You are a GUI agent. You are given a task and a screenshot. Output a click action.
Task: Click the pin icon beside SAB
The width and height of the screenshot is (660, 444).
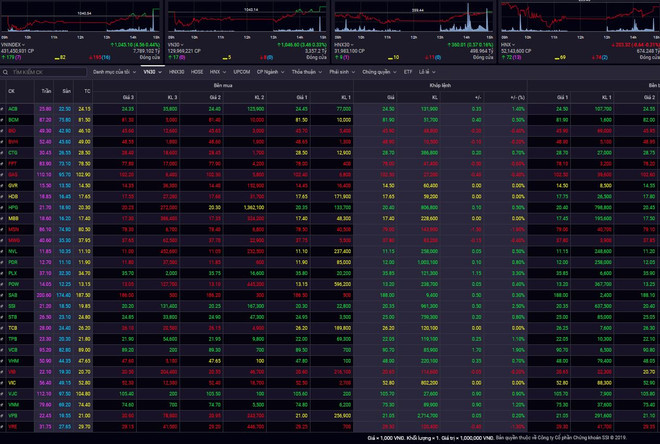pos(3,293)
